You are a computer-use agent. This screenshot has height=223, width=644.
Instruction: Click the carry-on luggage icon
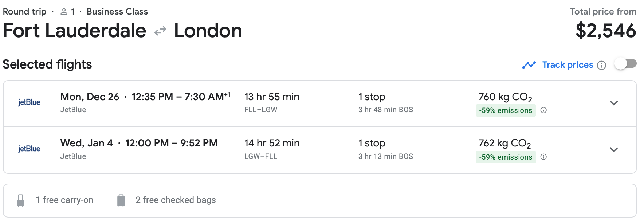coord(21,200)
